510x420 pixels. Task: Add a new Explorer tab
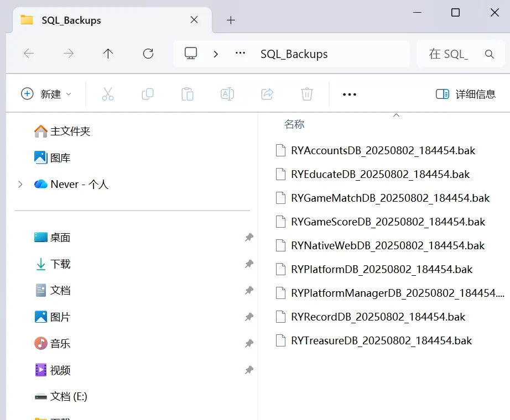tap(231, 20)
